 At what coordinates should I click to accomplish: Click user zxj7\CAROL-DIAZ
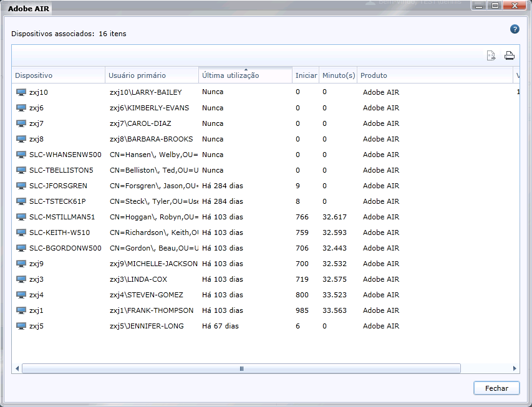pyautogui.click(x=140, y=123)
